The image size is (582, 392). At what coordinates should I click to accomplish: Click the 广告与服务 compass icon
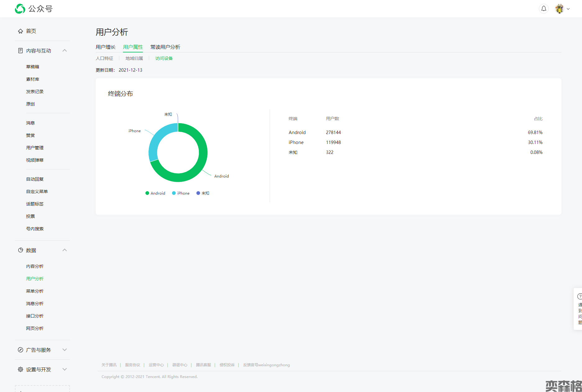click(x=21, y=350)
